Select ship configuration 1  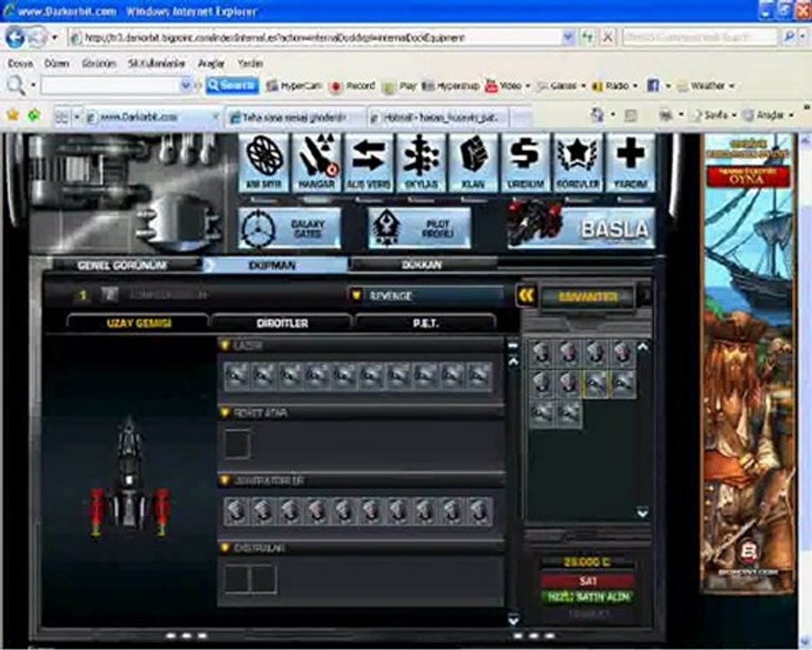pyautogui.click(x=82, y=295)
